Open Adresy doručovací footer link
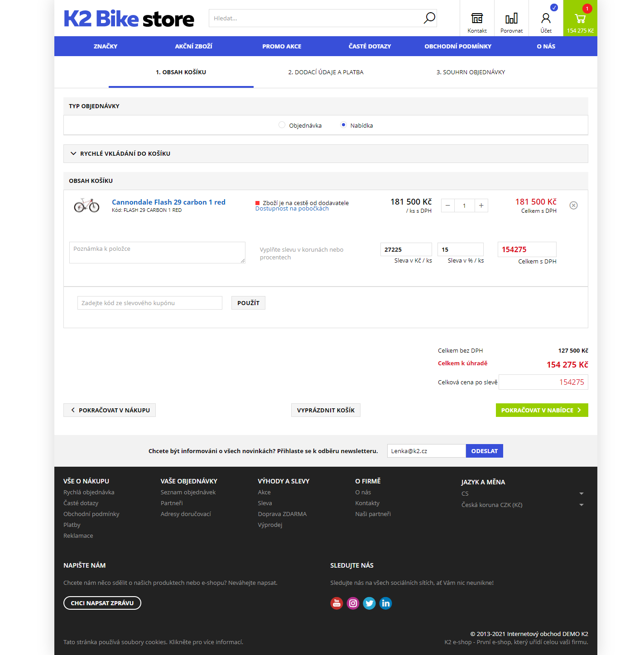 click(x=186, y=514)
